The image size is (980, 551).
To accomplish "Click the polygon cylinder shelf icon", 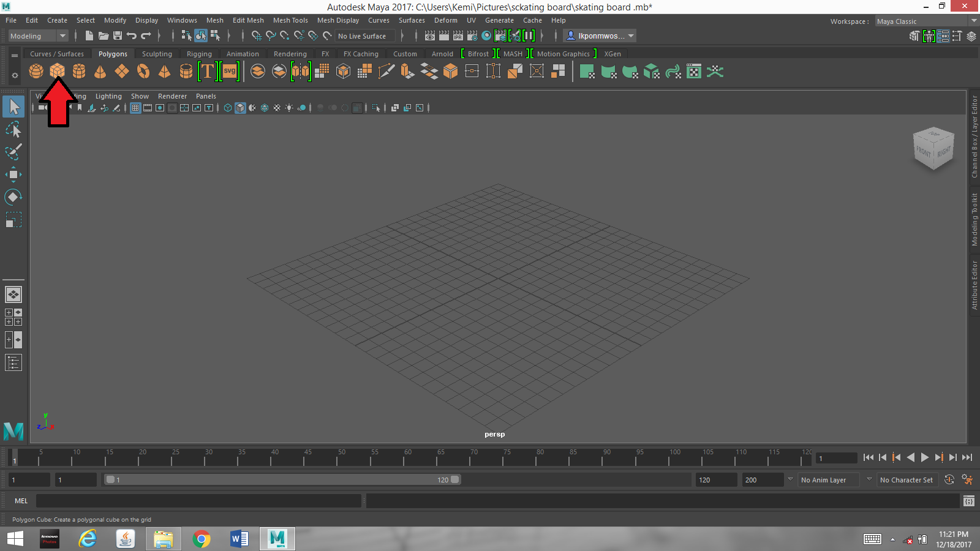I will click(79, 72).
